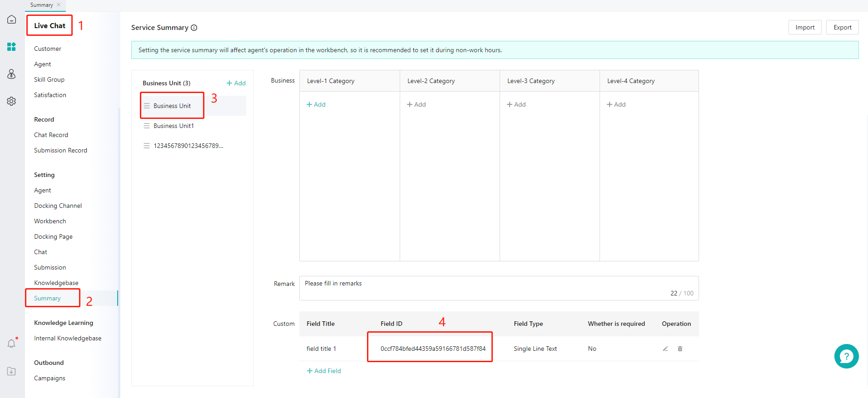Open the download inbox icon at bottom left

tap(12, 371)
